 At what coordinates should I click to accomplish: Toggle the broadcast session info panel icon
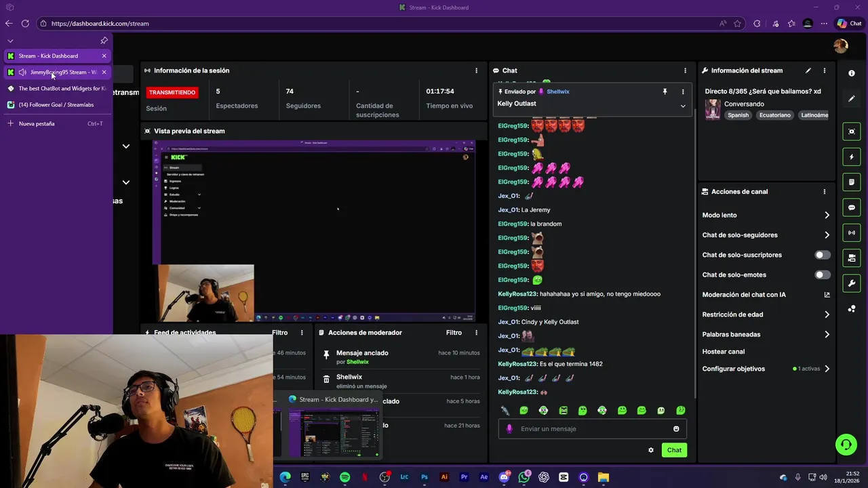tap(852, 232)
